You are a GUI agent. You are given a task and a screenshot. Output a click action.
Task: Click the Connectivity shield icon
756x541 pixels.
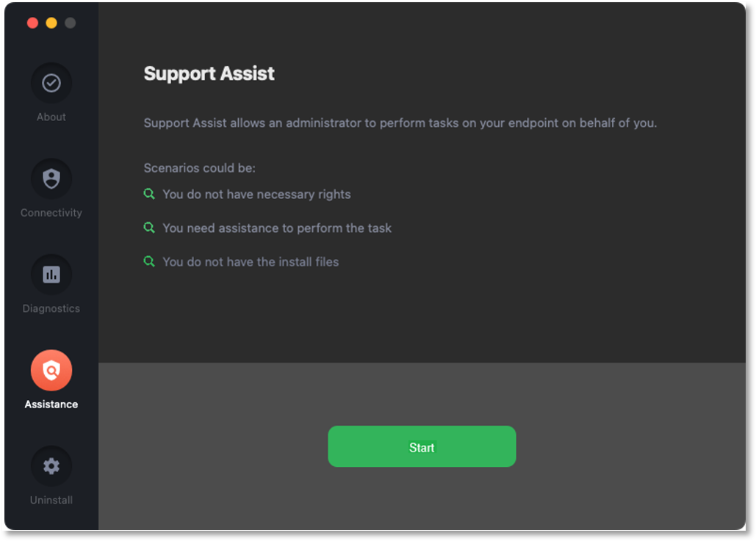click(51, 178)
